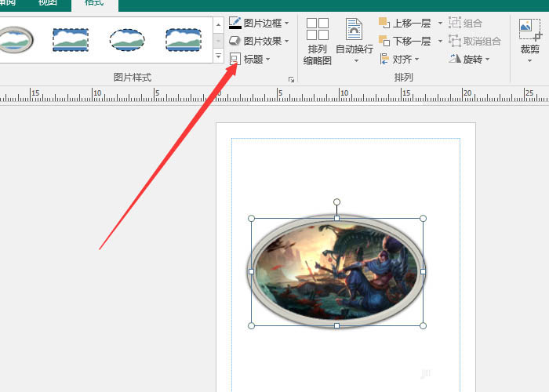Click 上移一层 bring forward

pos(405,24)
